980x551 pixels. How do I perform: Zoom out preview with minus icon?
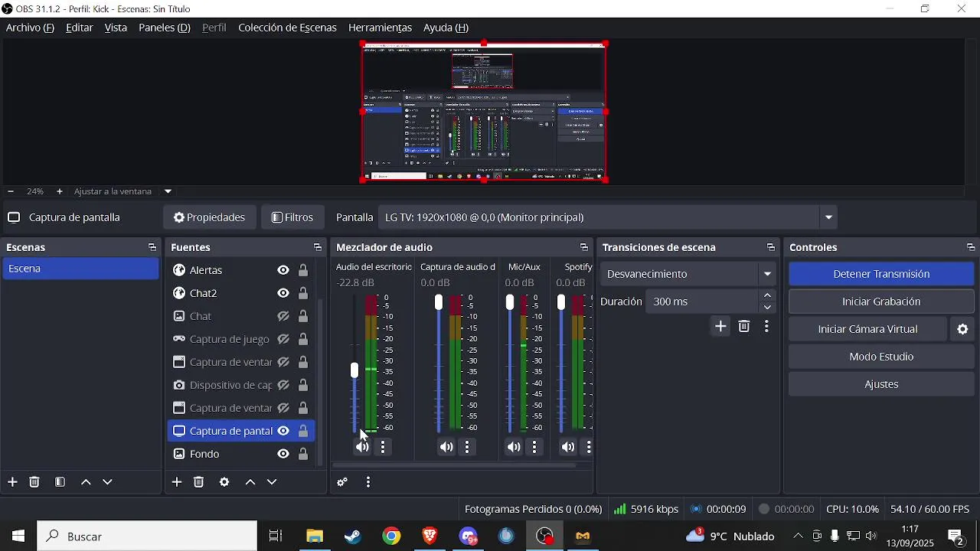pyautogui.click(x=10, y=191)
